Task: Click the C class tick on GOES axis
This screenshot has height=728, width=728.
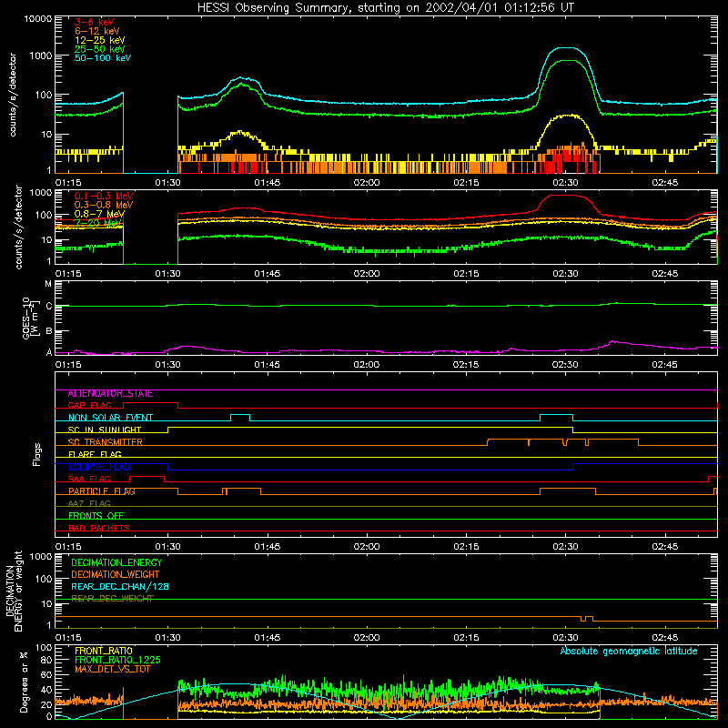Action: pyautogui.click(x=49, y=307)
